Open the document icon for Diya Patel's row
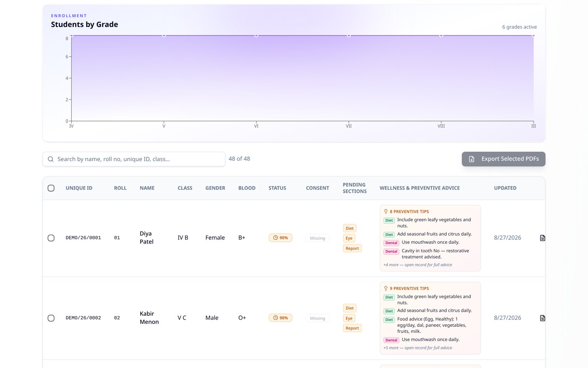The image size is (588, 368). tap(542, 238)
